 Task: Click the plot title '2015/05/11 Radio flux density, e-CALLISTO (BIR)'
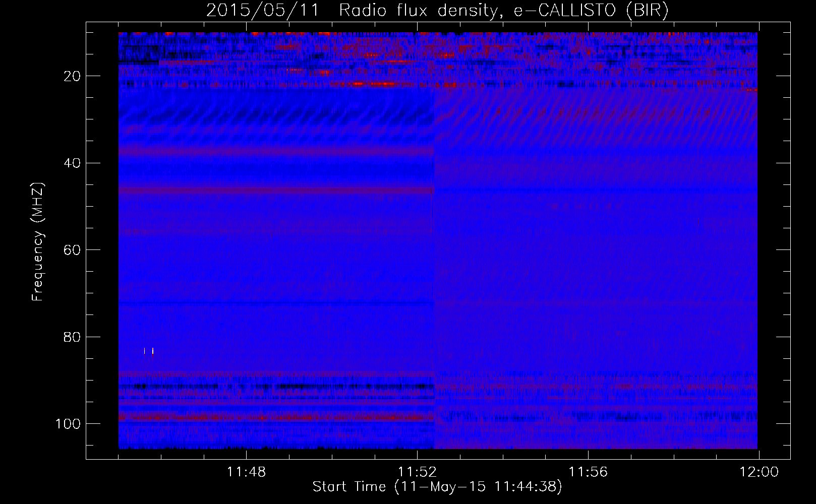[437, 11]
